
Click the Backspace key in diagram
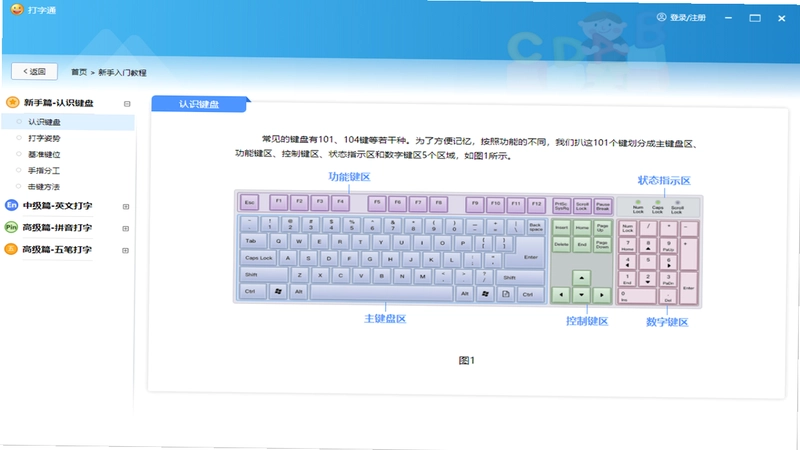tap(535, 227)
